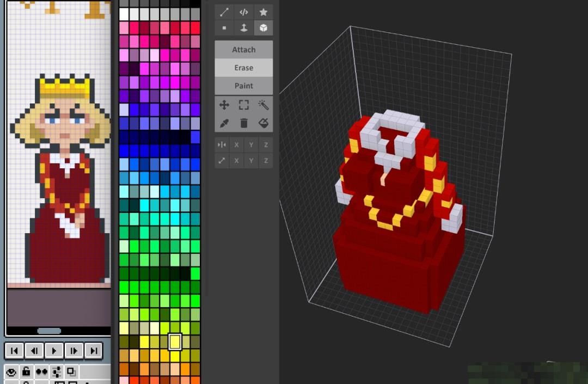The image size is (588, 384).
Task: Click the horizontal scrollbar below pixel canvas
Action: pyautogui.click(x=49, y=331)
